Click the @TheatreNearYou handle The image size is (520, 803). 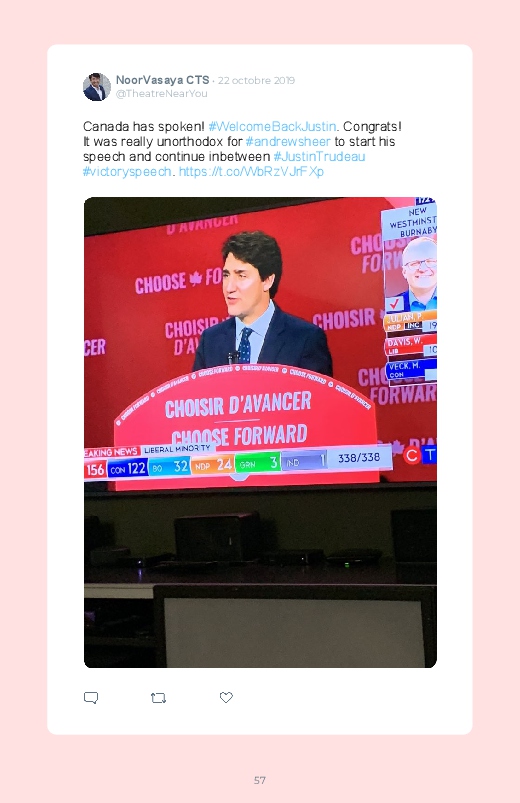click(161, 93)
